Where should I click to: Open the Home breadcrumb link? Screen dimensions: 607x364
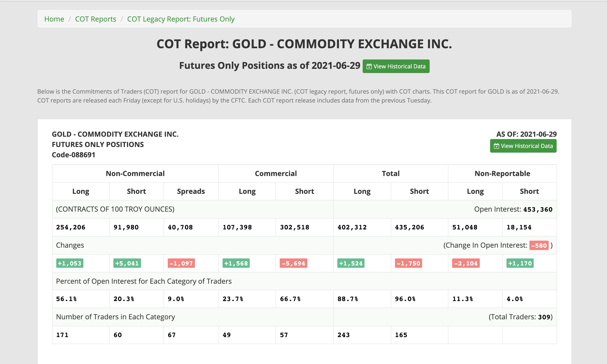[x=54, y=19]
